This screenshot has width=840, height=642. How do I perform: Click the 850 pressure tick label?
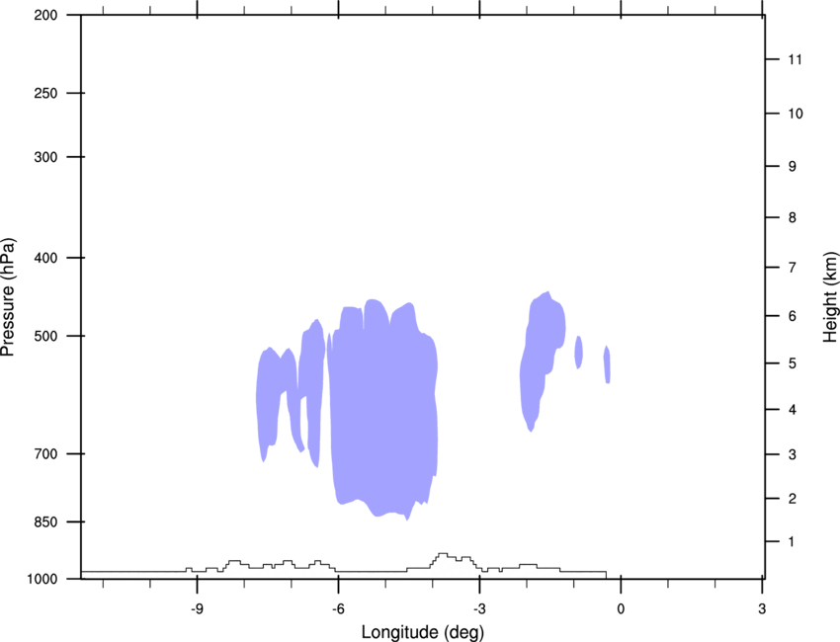pos(45,522)
